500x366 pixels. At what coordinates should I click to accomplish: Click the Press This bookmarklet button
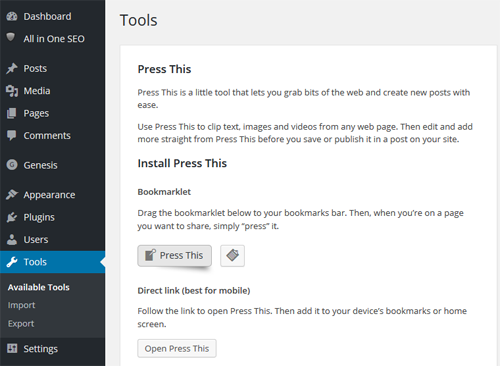[x=175, y=256]
